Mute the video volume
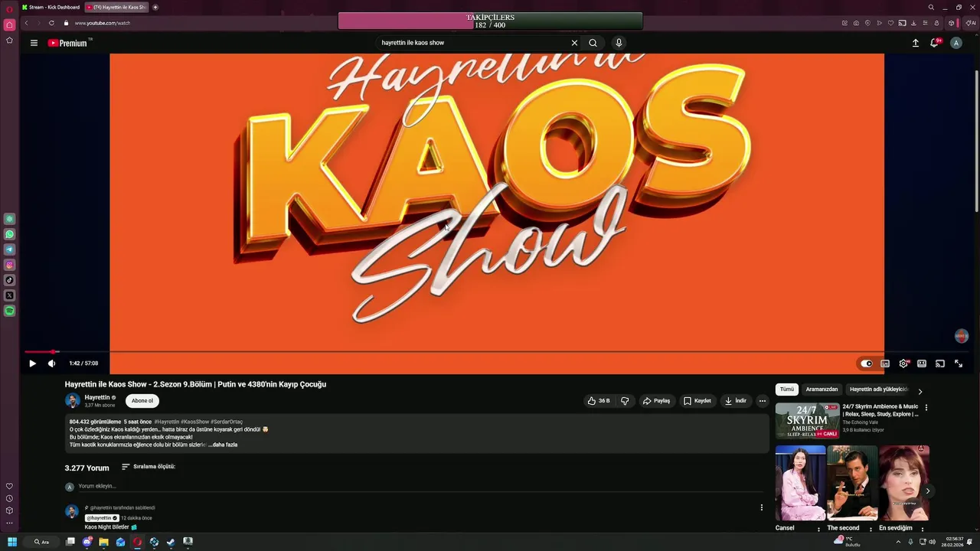980x551 pixels. coord(51,364)
